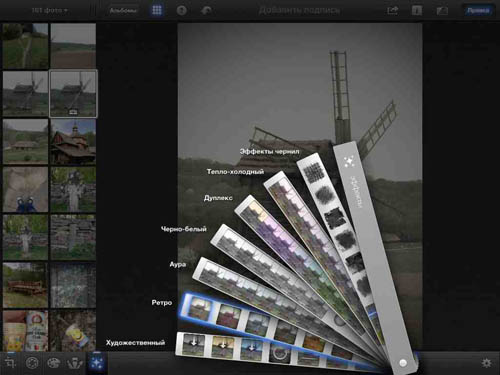500x375 pixels.
Task: Open the yellow object on ground thumbnail
Action: pos(73,331)
